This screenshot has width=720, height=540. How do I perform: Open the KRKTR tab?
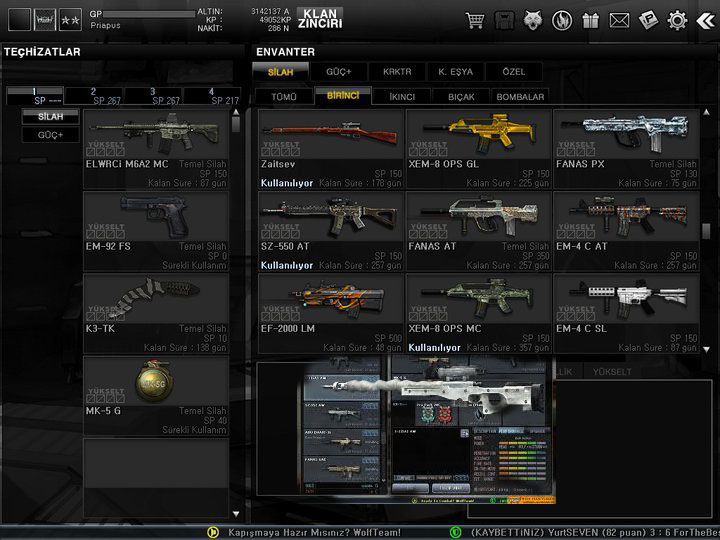click(x=397, y=72)
